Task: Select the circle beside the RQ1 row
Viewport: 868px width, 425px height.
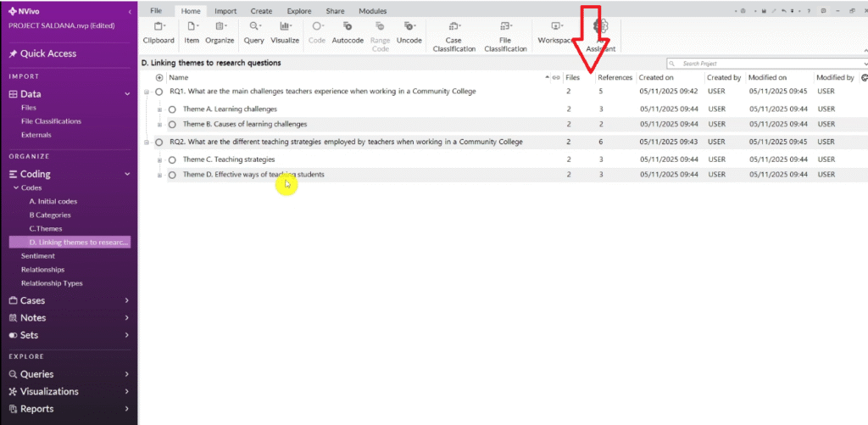Action: coord(159,92)
